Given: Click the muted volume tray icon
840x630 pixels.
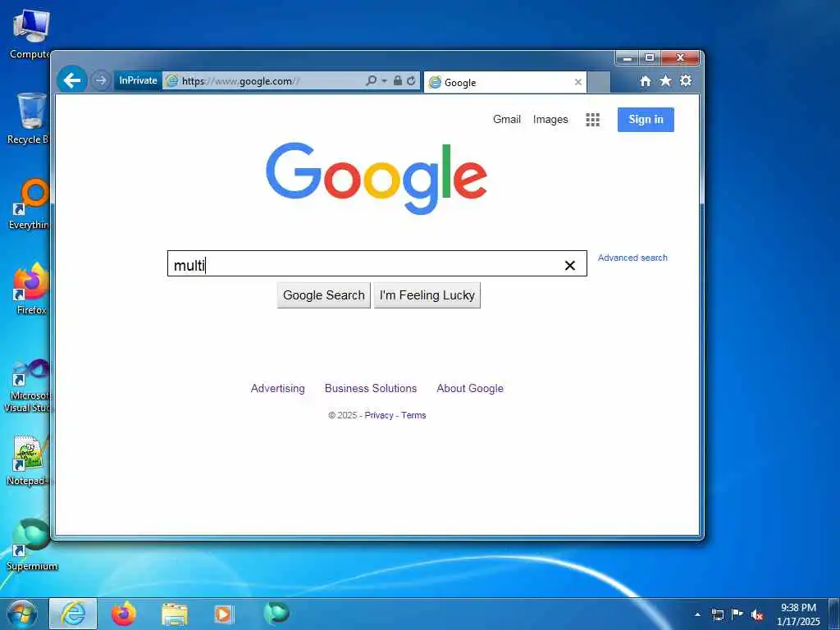Looking at the screenshot, I should point(757,615).
